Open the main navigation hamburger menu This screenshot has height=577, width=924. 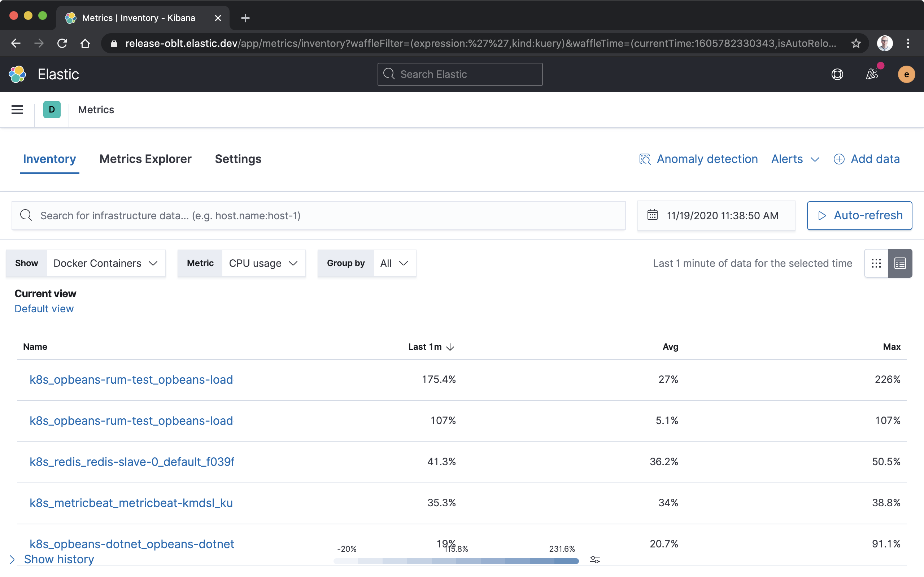tap(17, 110)
